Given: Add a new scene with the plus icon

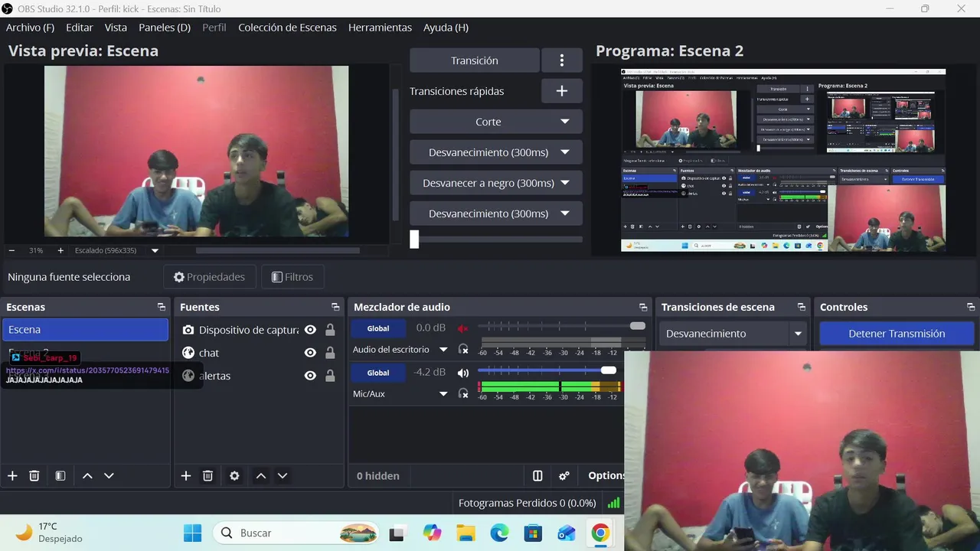Looking at the screenshot, I should tap(12, 476).
